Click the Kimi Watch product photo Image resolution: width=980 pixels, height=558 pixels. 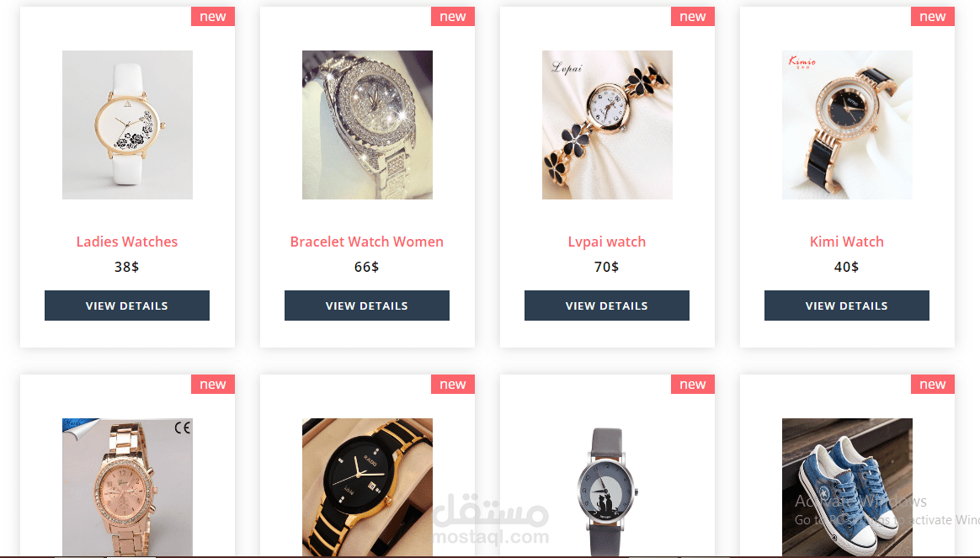click(848, 125)
